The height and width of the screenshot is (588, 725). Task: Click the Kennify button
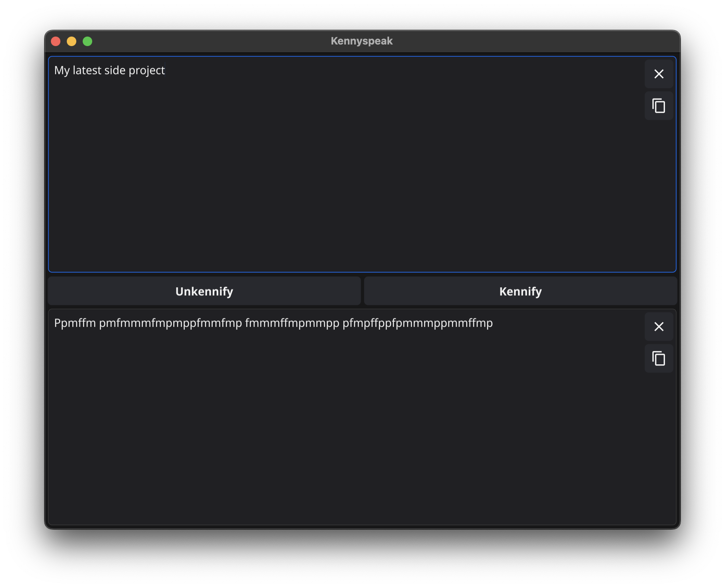(520, 291)
